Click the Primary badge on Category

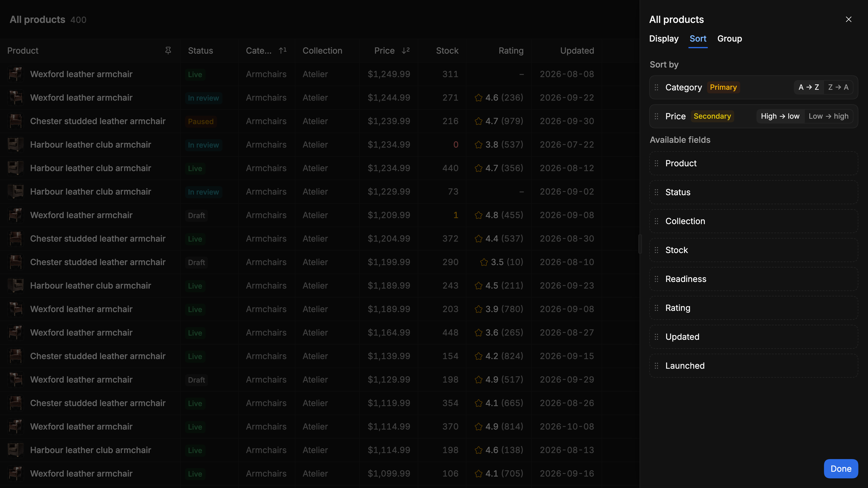coord(723,87)
